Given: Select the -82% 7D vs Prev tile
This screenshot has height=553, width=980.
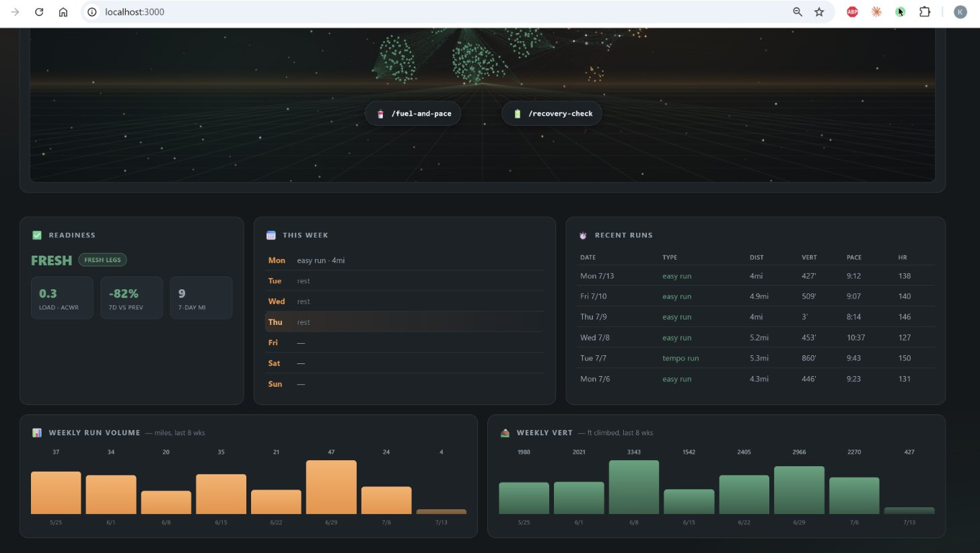Looking at the screenshot, I should click(132, 297).
